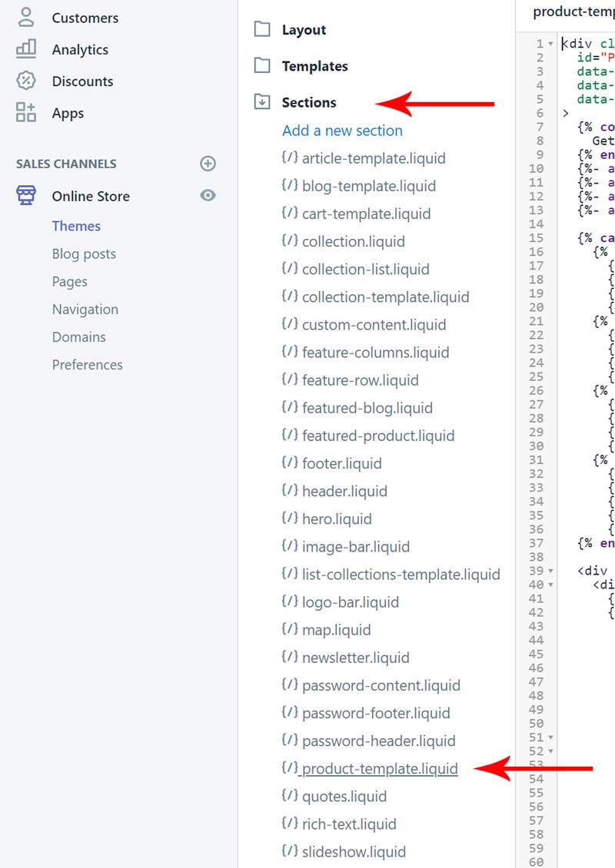This screenshot has height=868, width=615.
Task: Open product-template.liquid file
Action: (379, 769)
